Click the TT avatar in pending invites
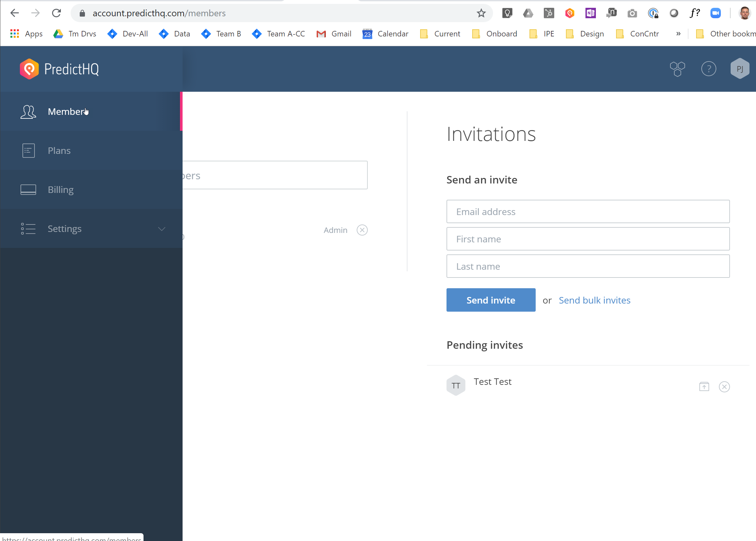 click(456, 385)
